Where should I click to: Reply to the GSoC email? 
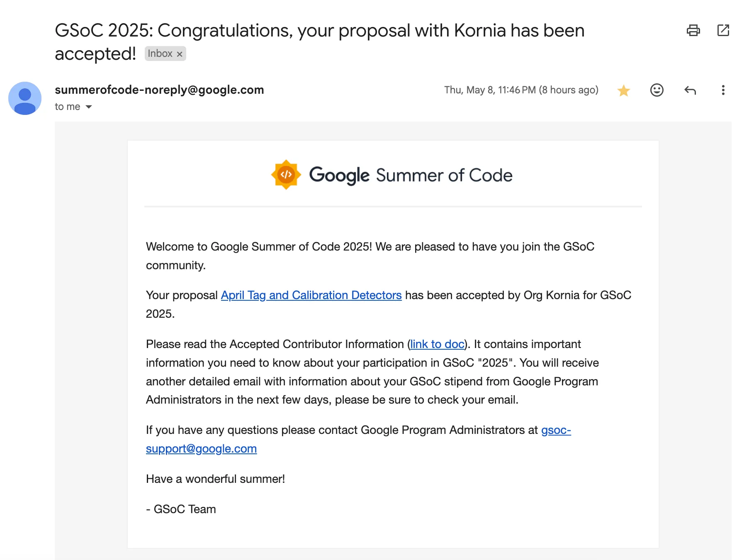click(x=690, y=90)
